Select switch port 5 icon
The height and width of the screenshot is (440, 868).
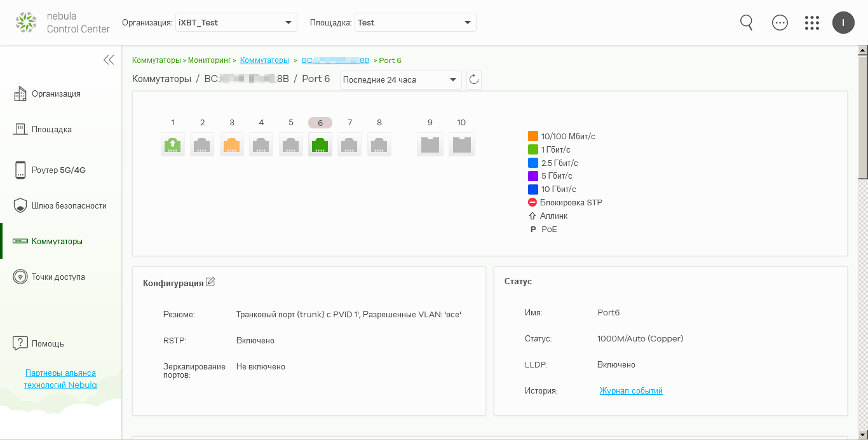click(291, 144)
